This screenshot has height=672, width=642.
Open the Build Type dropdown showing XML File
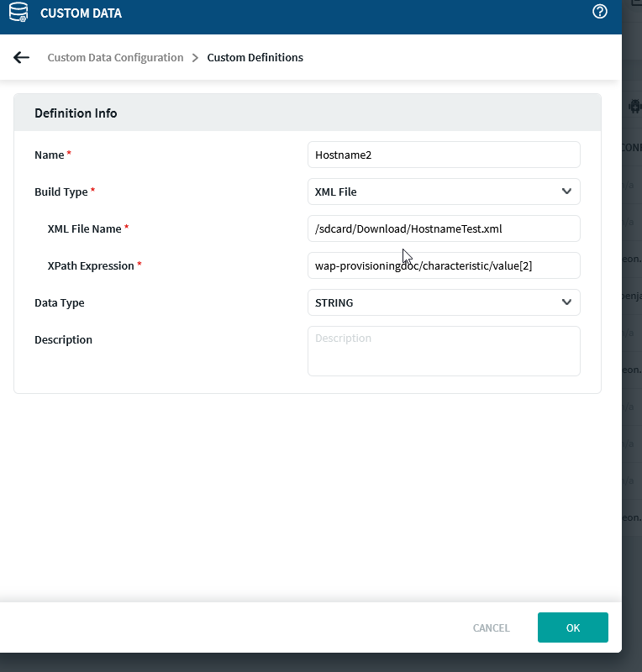433,192
